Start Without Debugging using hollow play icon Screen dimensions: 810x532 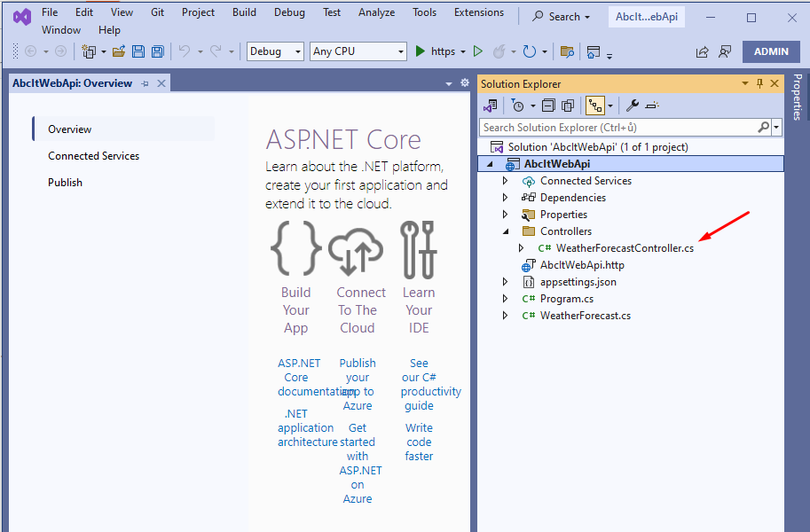coord(478,51)
